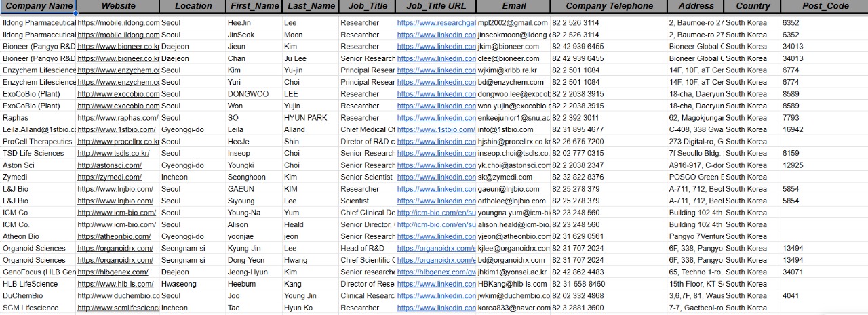Click the Raphas company name cell

39,118
